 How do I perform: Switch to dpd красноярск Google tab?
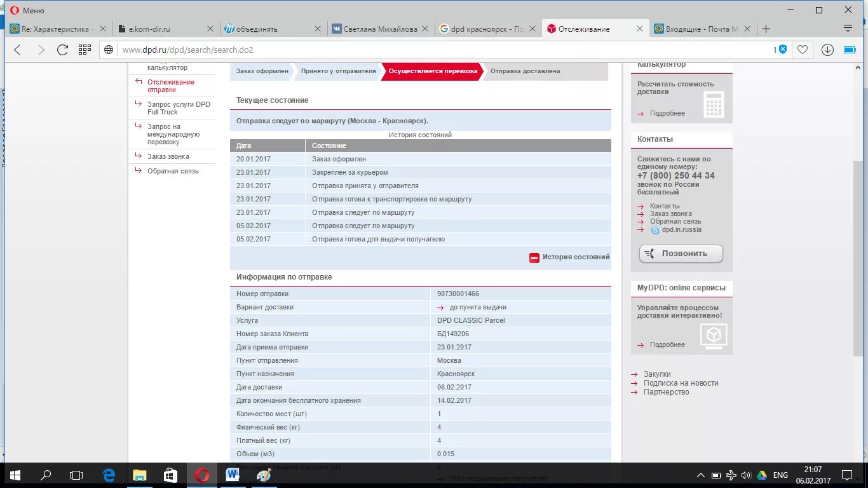pyautogui.click(x=489, y=29)
